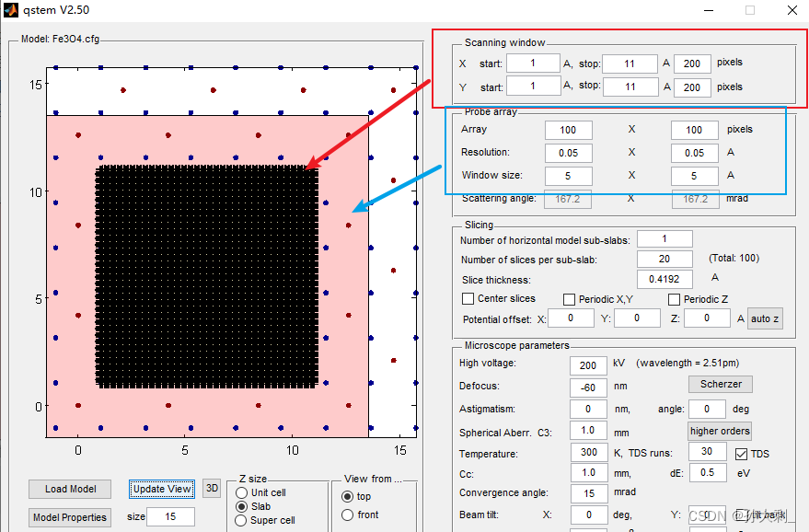
Task: Click the second Window size field
Action: (x=695, y=176)
